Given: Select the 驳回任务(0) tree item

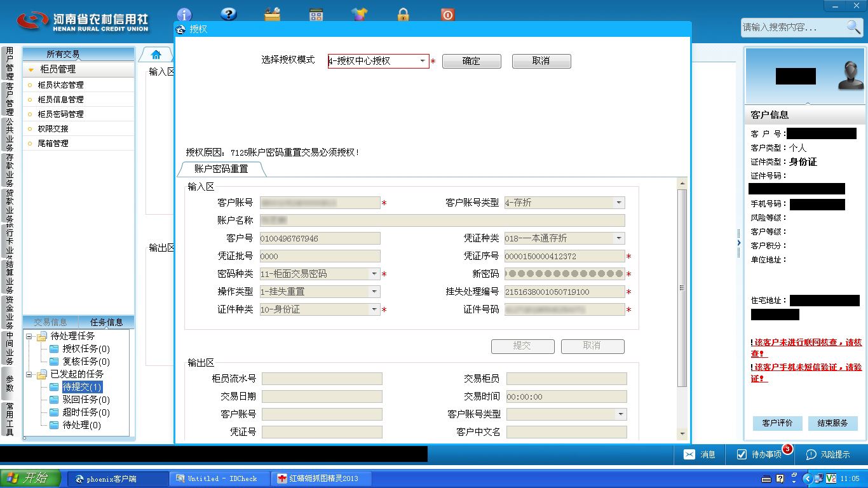Looking at the screenshot, I should pyautogui.click(x=86, y=400).
